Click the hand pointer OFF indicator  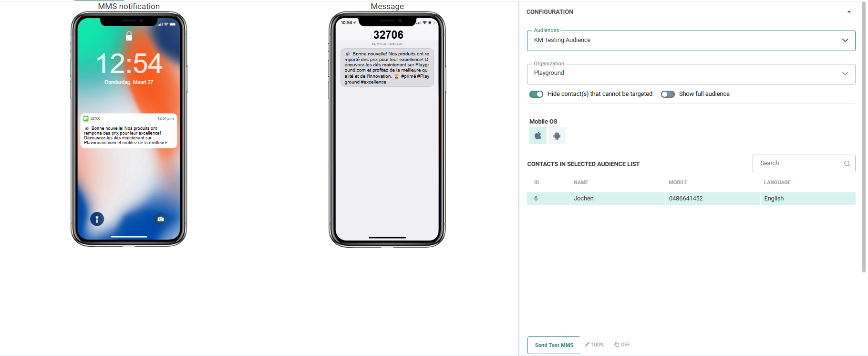tap(622, 345)
